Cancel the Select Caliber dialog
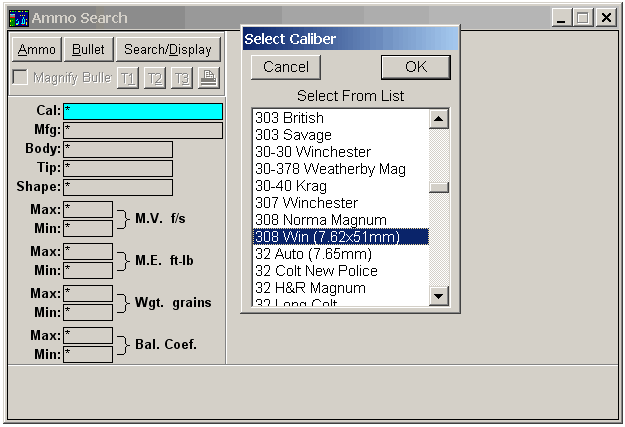625x427 pixels. coord(286,67)
